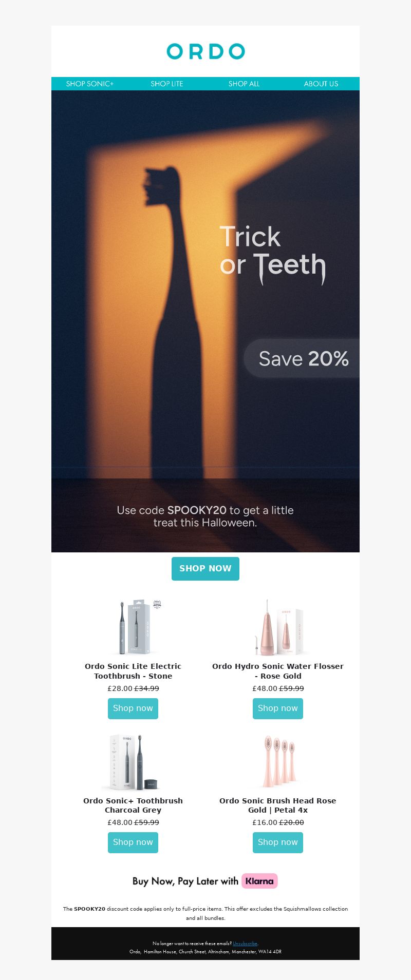This screenshot has height=980, width=411.
Task: Click the main SHOP NOW button
Action: click(206, 569)
